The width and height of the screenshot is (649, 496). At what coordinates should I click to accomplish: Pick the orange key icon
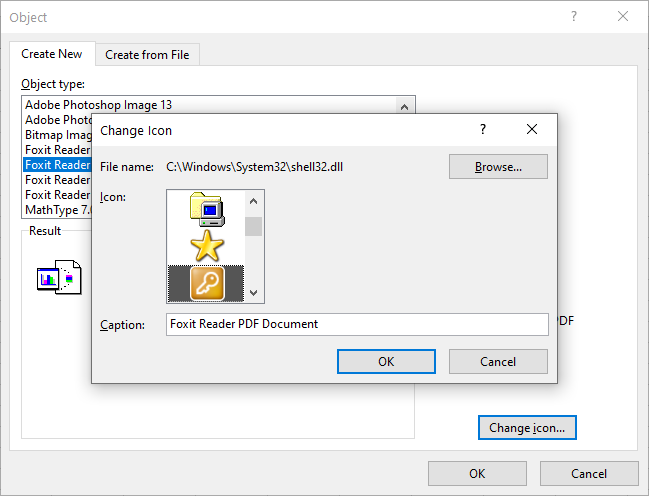(x=206, y=283)
